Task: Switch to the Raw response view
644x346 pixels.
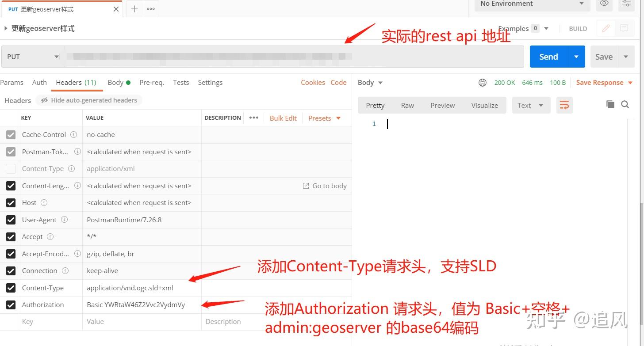Action: [407, 105]
